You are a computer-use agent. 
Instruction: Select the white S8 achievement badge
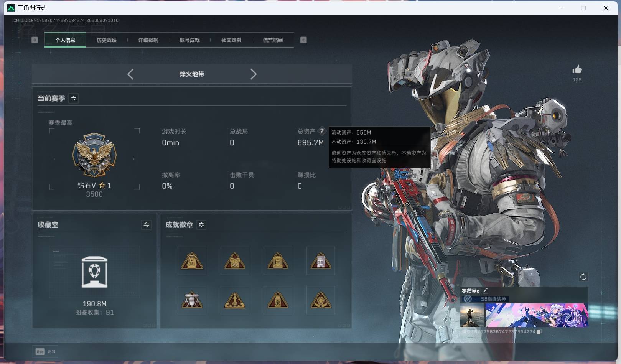tap(321, 261)
